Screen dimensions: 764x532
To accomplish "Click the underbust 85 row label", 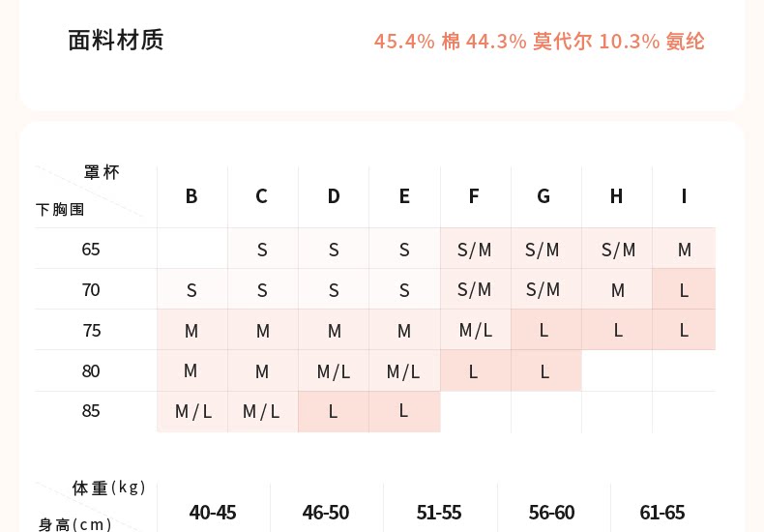I will [91, 411].
